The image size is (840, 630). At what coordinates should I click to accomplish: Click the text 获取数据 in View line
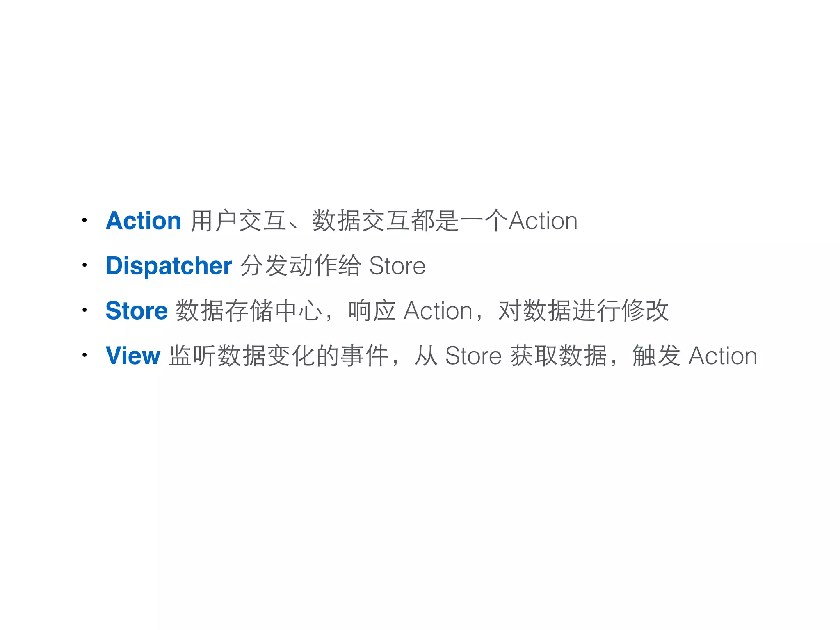click(558, 355)
